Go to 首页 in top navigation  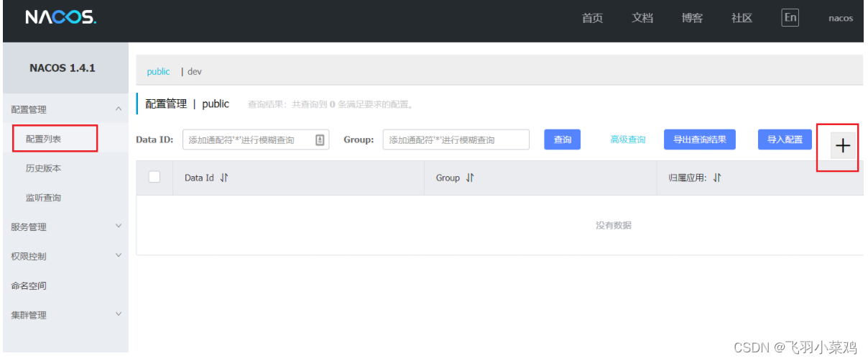click(592, 19)
